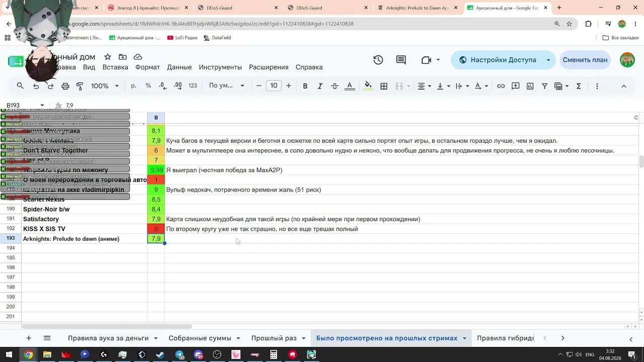Open the 'Собранные суммы' tab dropdown arrow

(x=238, y=338)
